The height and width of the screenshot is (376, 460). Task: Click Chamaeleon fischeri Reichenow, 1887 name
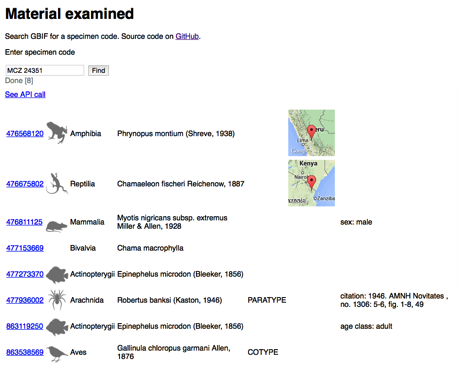click(x=181, y=184)
